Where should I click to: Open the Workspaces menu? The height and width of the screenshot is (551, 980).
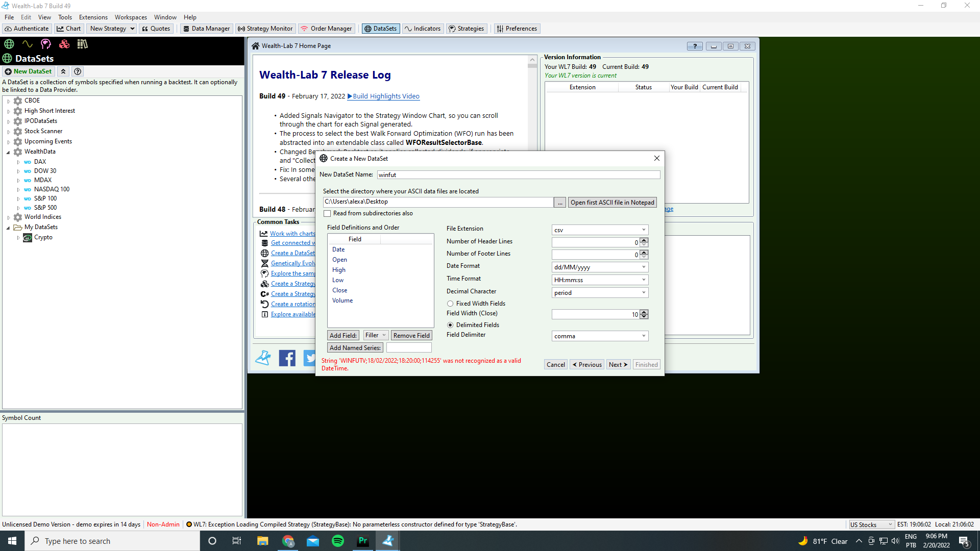click(131, 17)
